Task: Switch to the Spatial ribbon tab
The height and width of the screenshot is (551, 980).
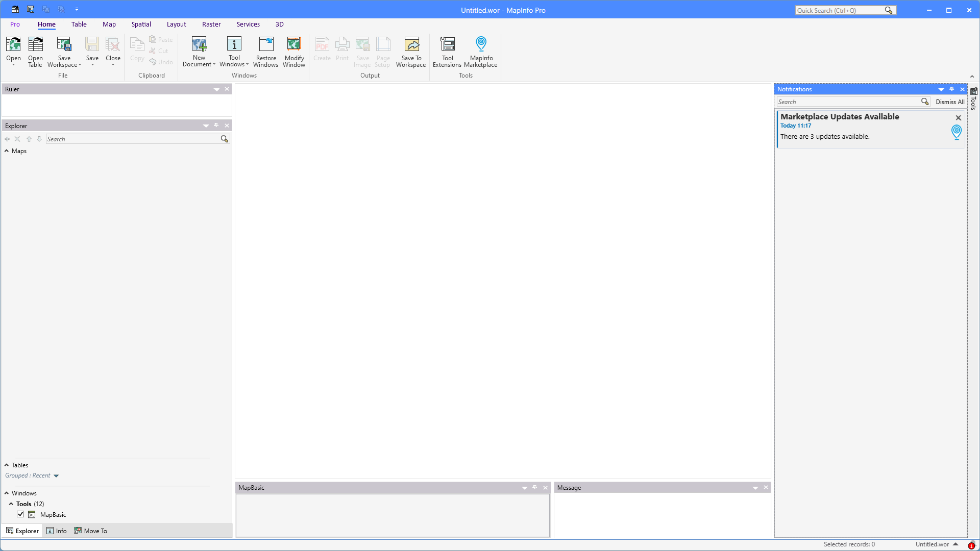Action: [x=141, y=24]
